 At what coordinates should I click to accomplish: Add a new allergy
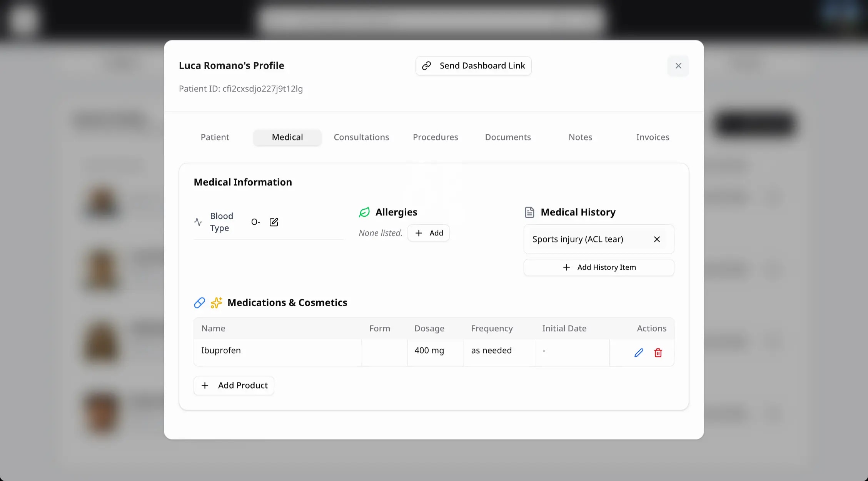tap(429, 233)
